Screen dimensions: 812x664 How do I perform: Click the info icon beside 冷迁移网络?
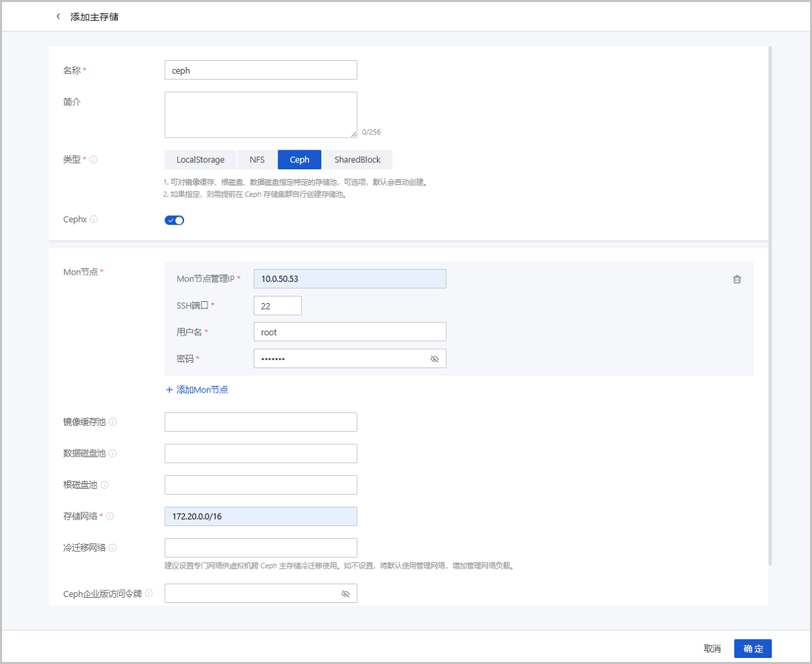[112, 548]
